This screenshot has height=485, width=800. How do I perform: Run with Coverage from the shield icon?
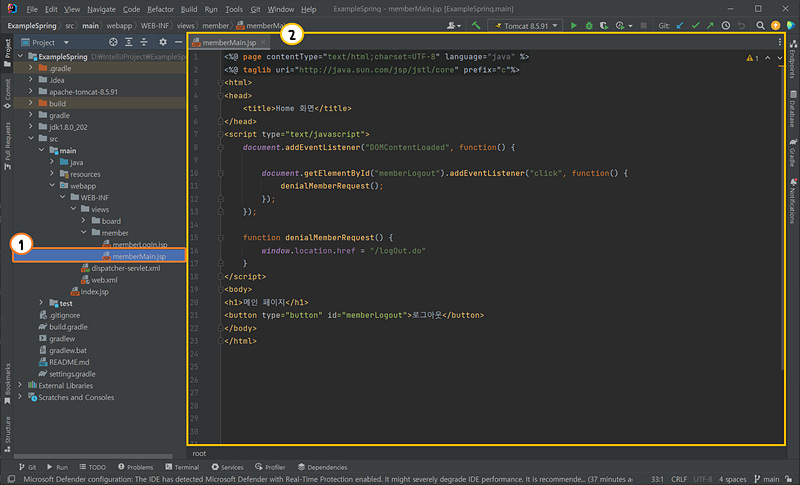coord(604,25)
